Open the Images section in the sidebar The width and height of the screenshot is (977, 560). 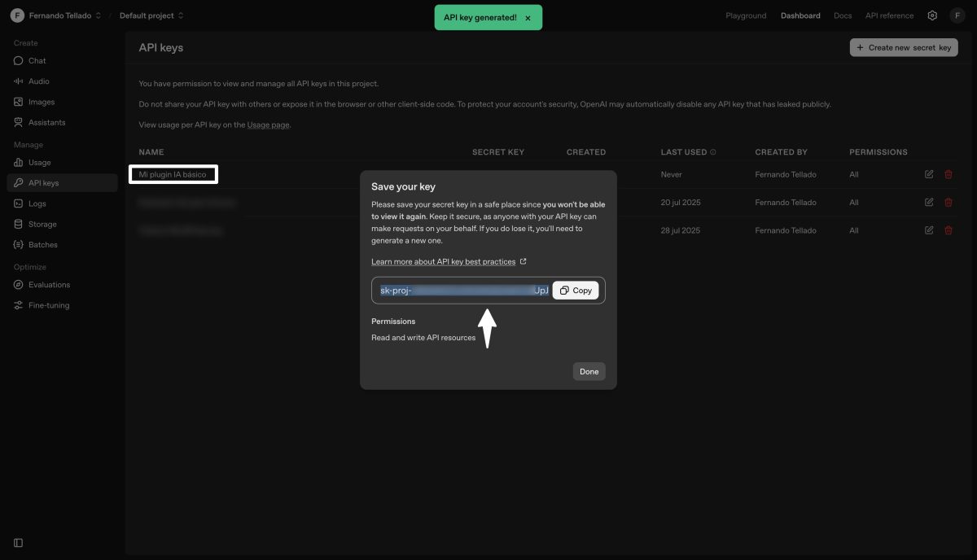tap(38, 101)
